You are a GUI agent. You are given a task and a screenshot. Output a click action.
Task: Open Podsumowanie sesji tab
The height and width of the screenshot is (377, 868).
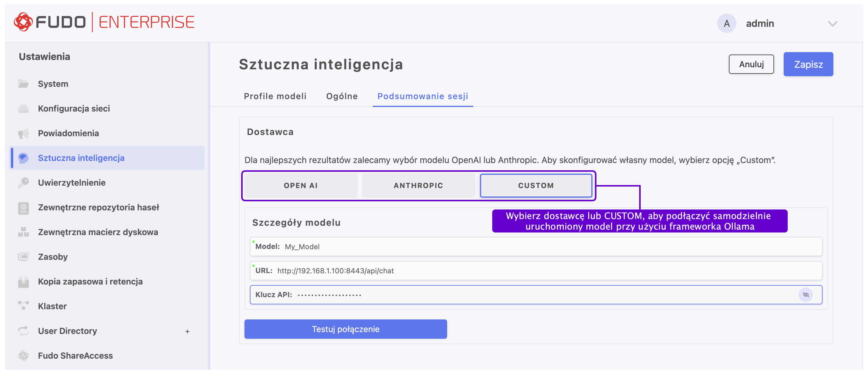click(422, 96)
